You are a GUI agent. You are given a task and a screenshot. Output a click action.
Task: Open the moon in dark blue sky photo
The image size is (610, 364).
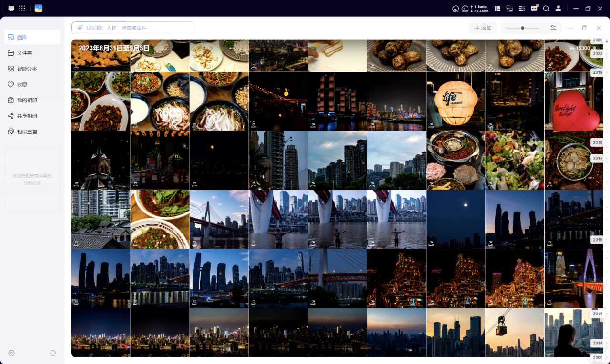tap(456, 220)
